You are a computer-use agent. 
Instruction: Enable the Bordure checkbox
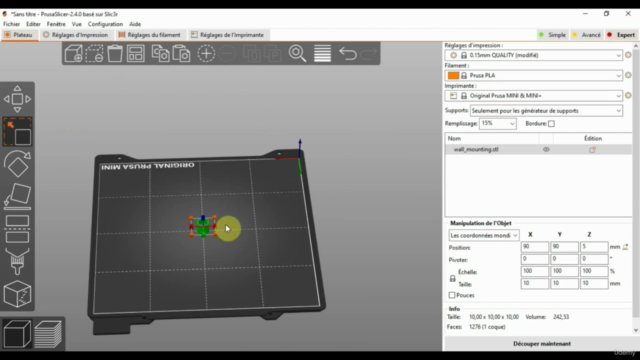click(551, 124)
